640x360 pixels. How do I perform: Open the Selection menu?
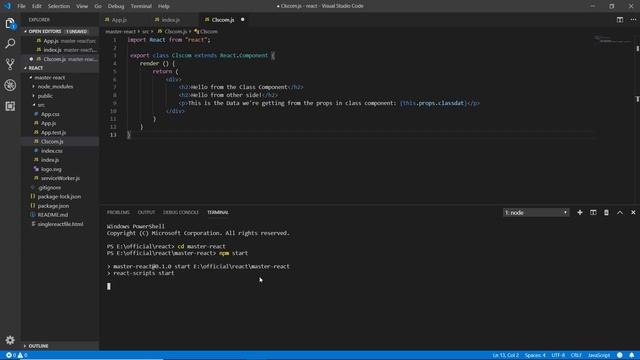[x=59, y=6]
